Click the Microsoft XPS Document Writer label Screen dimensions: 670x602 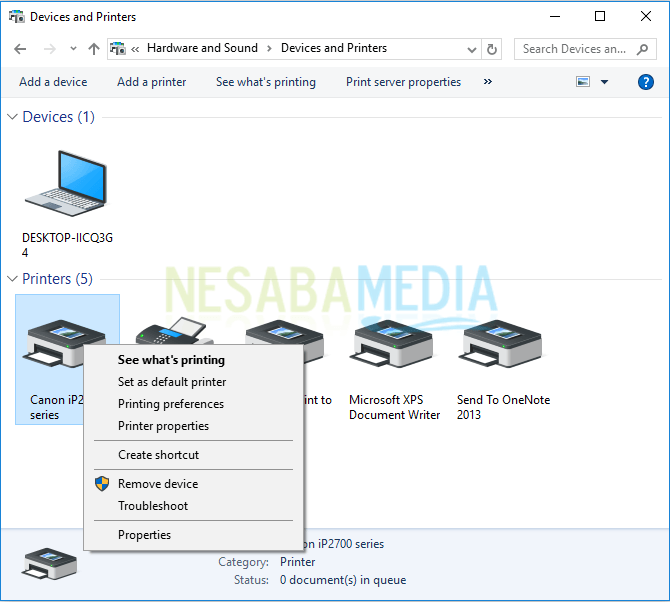[394, 407]
